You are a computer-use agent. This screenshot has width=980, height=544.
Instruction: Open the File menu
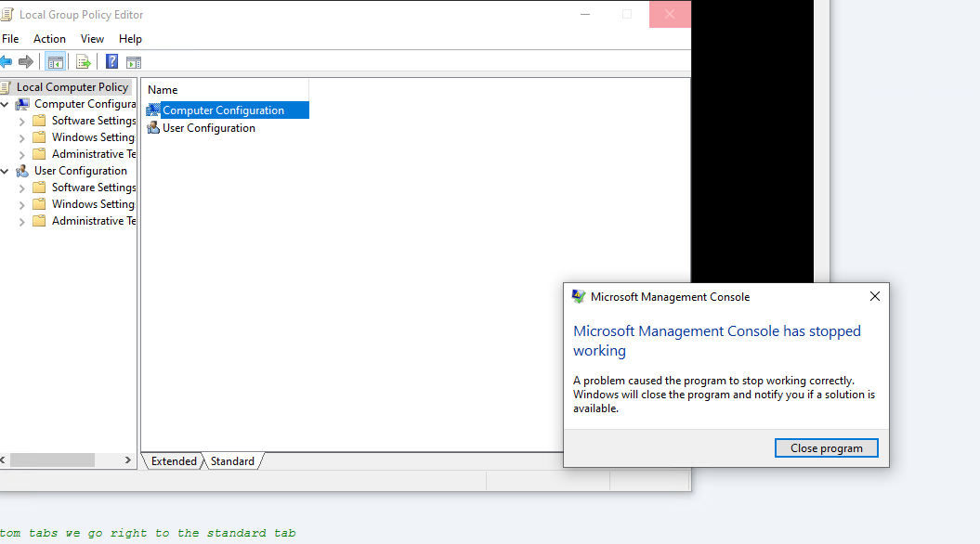pyautogui.click(x=10, y=39)
